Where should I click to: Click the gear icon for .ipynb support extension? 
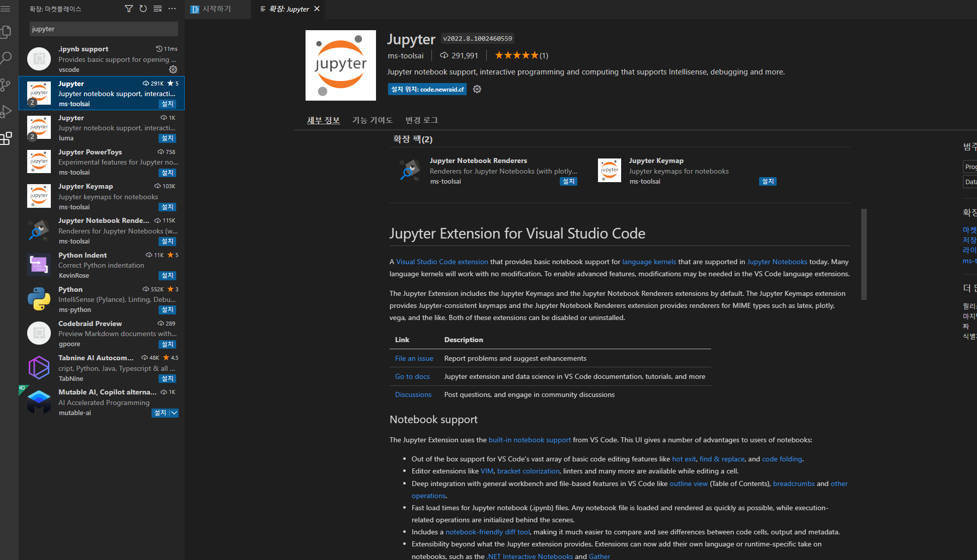coord(173,69)
